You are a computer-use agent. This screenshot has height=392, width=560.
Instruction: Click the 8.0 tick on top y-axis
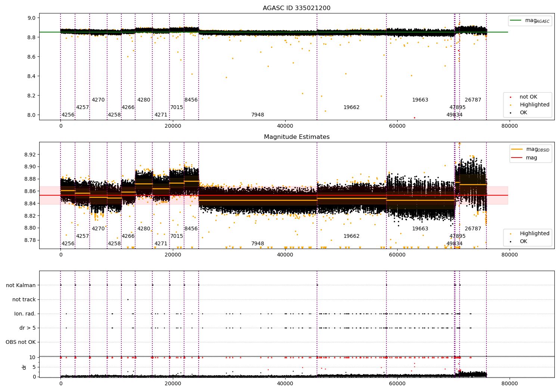pyautogui.click(x=32, y=115)
